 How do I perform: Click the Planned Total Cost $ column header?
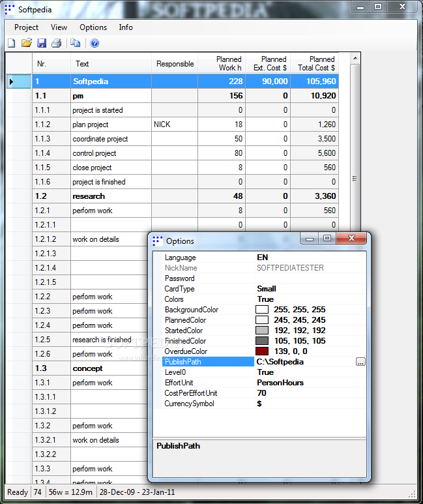pos(315,64)
